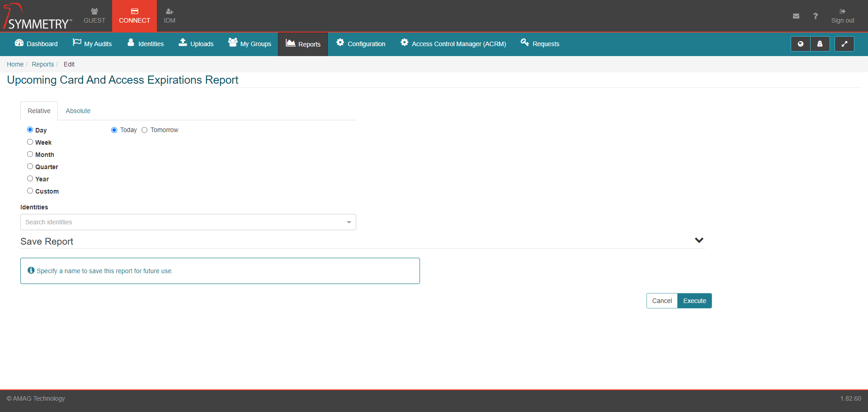Switch to the Absolute tab
868x412 pixels.
tap(78, 111)
